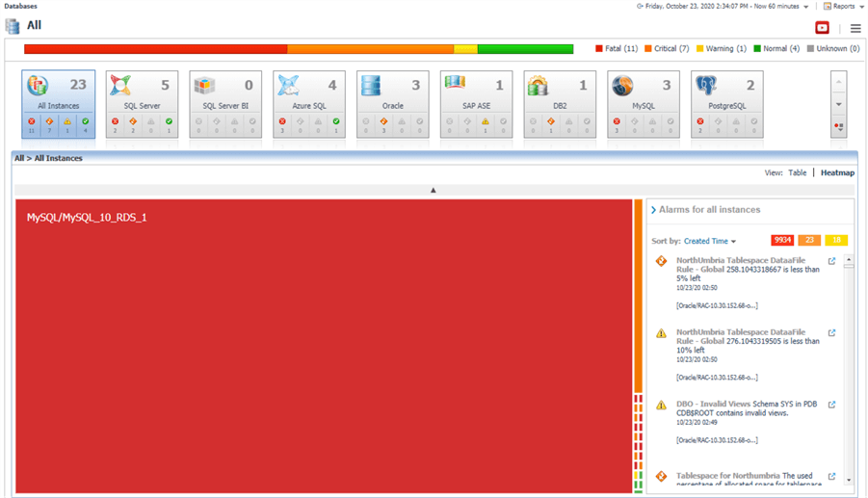Open the SQL Server instances tile
Screen dimensions: 868x498
(142, 104)
